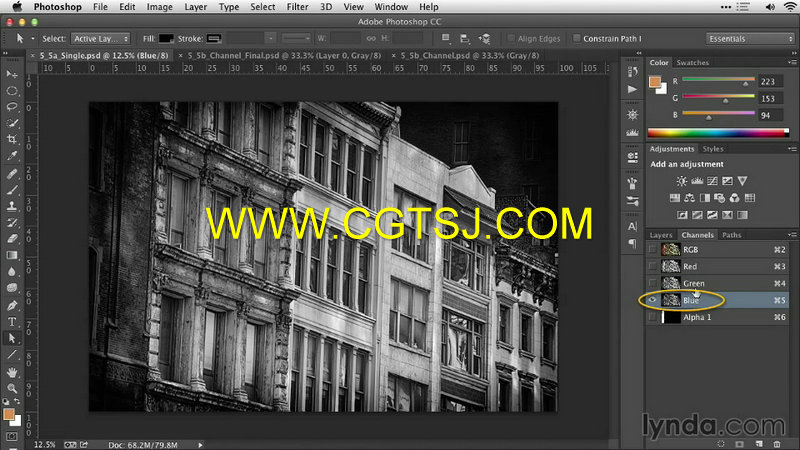
Task: Add a Curves adjustment
Action: pos(712,181)
